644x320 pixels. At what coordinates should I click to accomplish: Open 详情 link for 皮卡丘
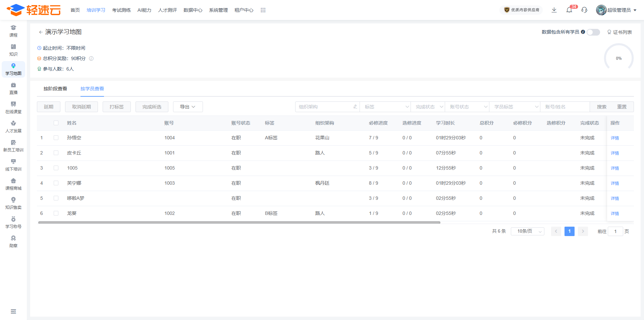614,153
